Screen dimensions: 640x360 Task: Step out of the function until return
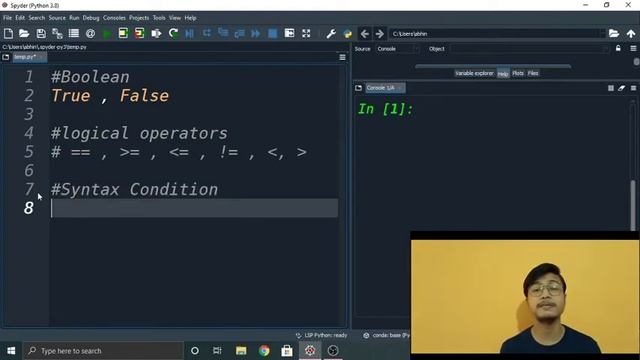240,33
